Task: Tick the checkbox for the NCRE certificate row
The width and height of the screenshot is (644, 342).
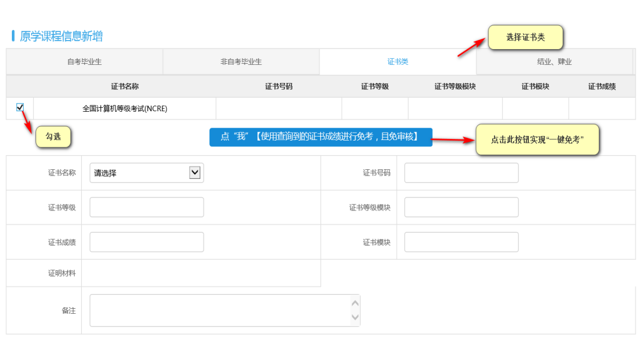Action: (20, 107)
